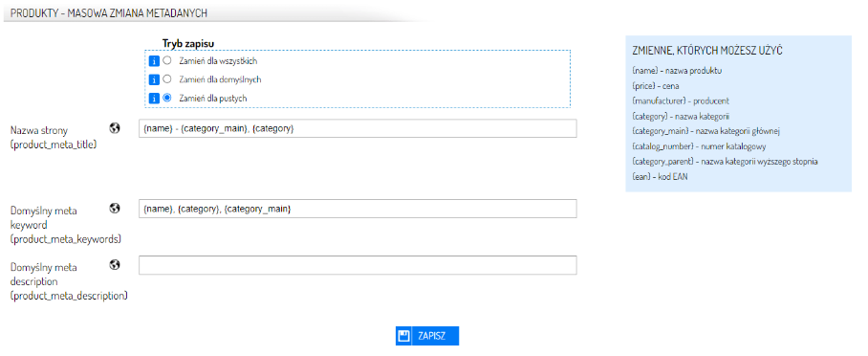Focus the product_meta_title input field
Image resolution: width=868 pixels, height=356 pixels.
pos(358,128)
